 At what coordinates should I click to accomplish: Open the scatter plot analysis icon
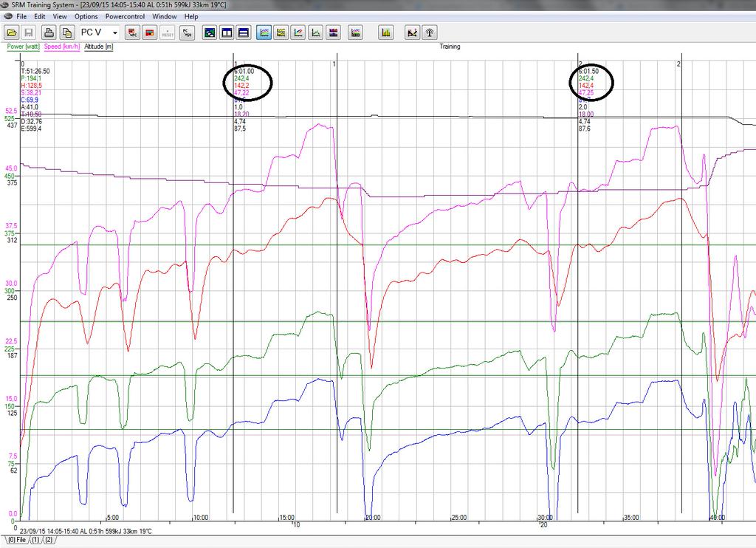click(412, 32)
